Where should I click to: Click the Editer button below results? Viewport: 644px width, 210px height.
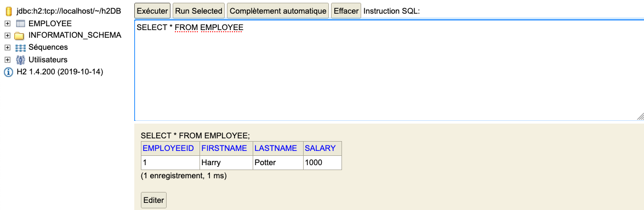(x=153, y=201)
